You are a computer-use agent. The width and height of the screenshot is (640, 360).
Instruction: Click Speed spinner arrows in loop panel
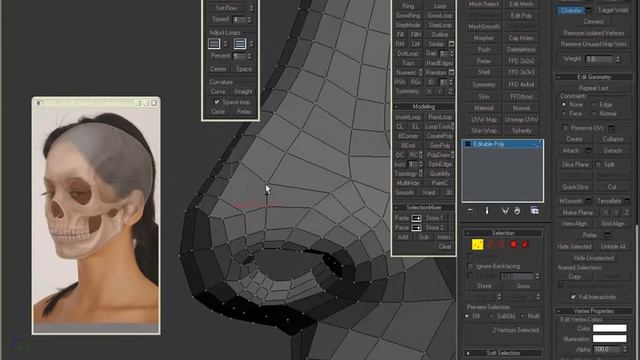click(x=249, y=19)
